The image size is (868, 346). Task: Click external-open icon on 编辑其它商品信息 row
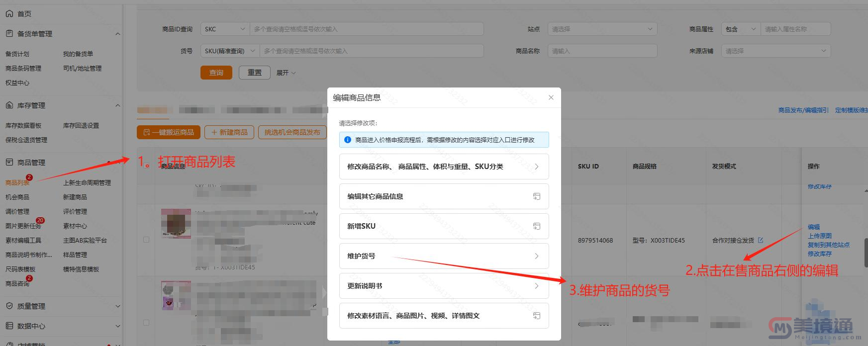click(536, 196)
